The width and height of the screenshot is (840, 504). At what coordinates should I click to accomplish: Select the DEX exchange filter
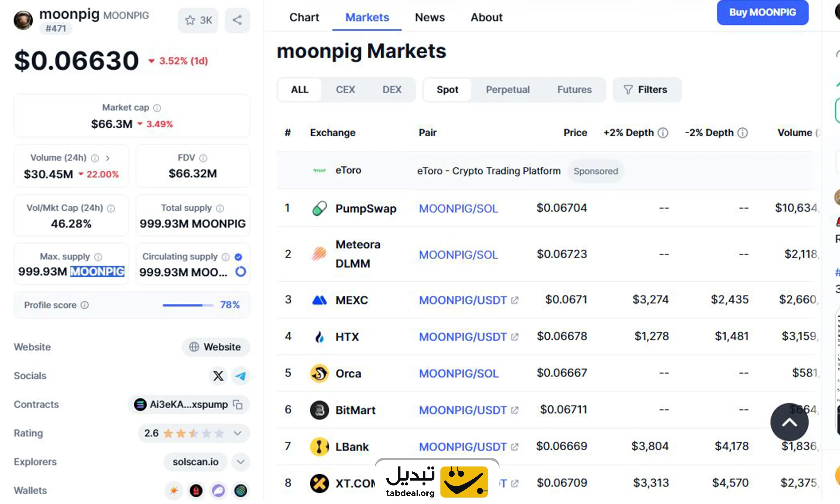click(392, 90)
